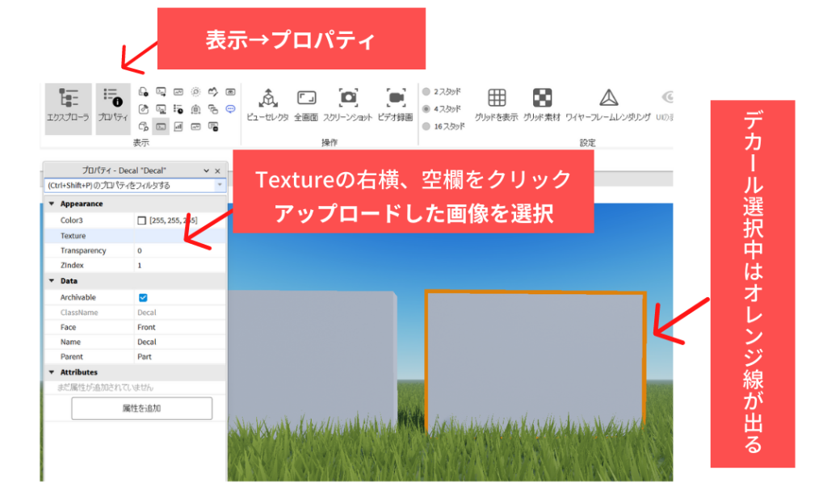Image resolution: width=827 pixels, height=504 pixels.
Task: Collapse the Appearance section
Action: [x=52, y=204]
